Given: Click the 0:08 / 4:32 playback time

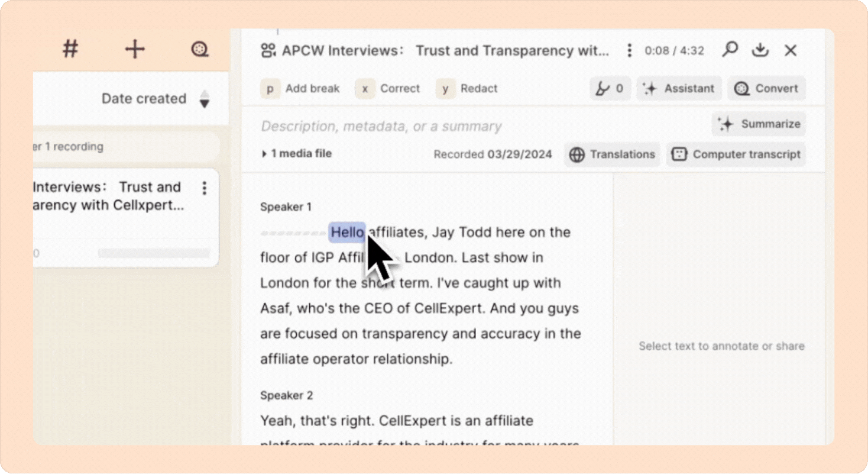Looking at the screenshot, I should 674,51.
